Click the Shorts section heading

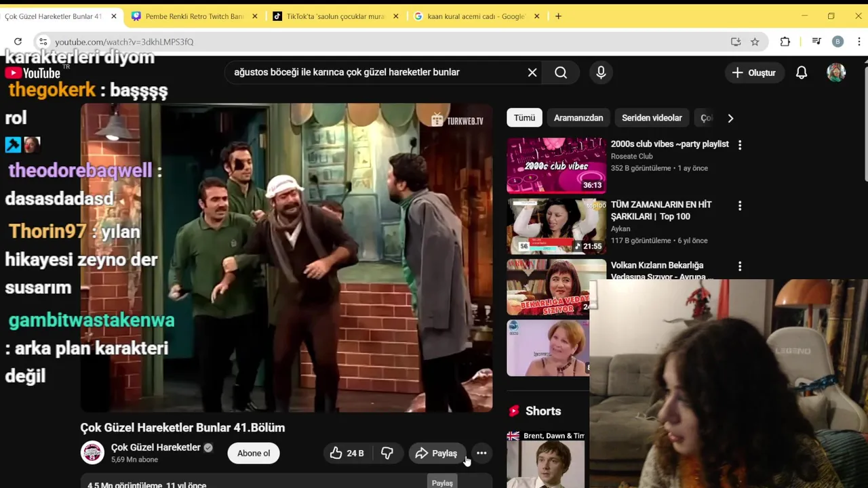coord(543,411)
